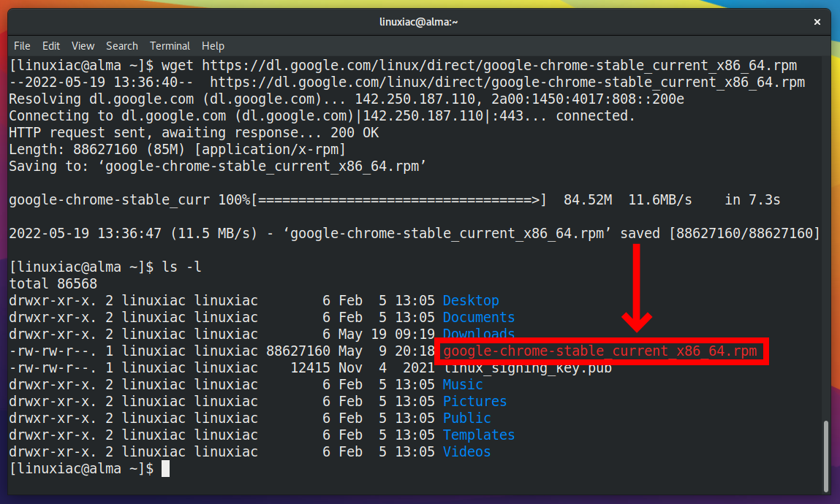Viewport: 840px width, 504px height.
Task: Click the file size 88627160 in the ls listing
Action: click(298, 351)
